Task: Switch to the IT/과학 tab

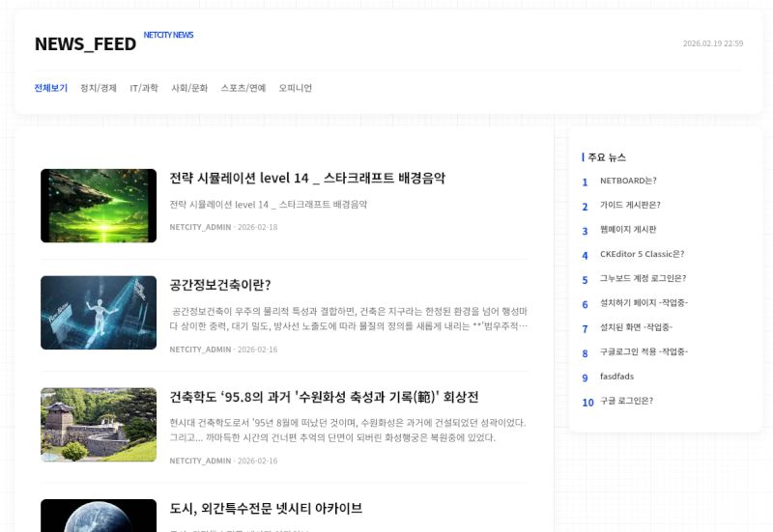Action: [144, 88]
